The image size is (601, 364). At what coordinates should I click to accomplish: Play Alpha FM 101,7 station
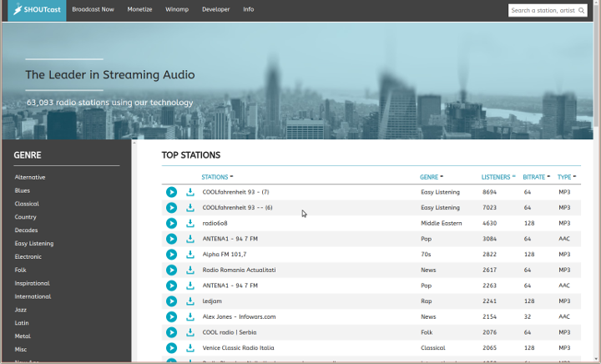(x=171, y=255)
